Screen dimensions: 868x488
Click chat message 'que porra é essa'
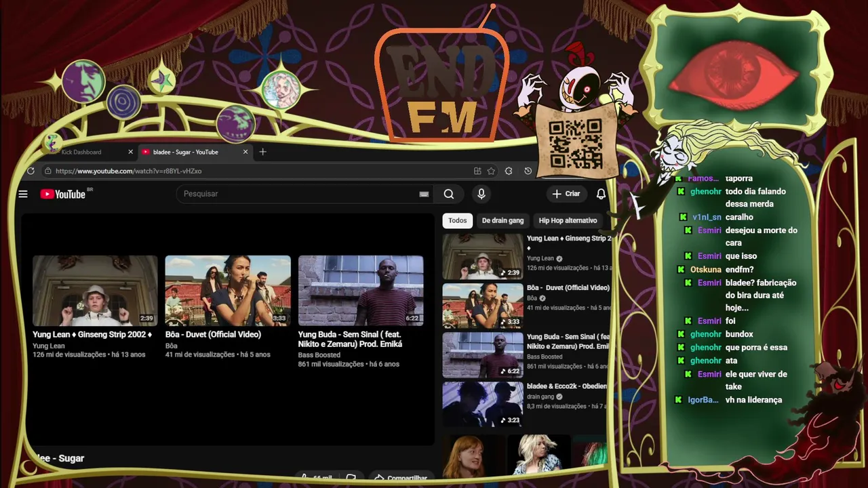(x=756, y=347)
